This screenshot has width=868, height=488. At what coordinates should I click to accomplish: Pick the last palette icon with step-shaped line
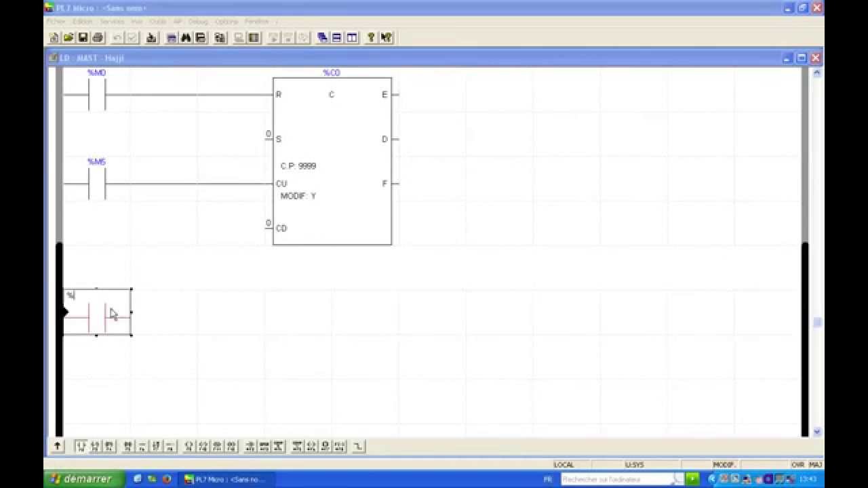point(359,446)
